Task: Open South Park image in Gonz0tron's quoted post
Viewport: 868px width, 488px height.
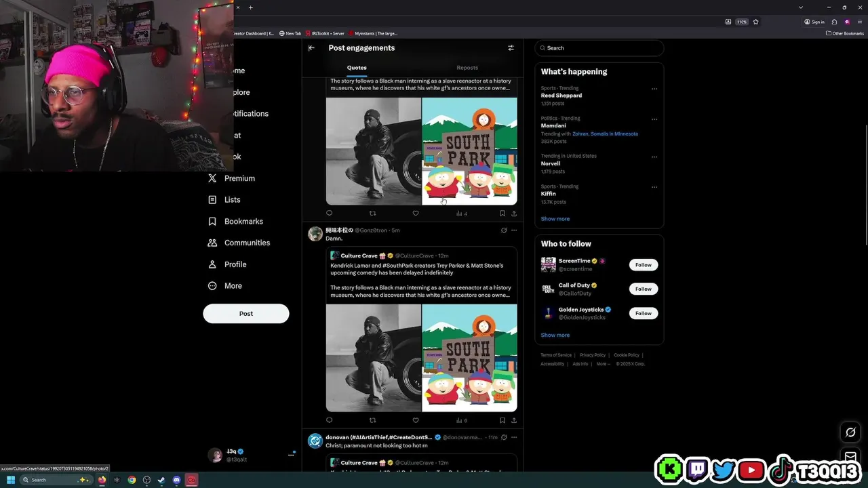Action: pos(469,358)
